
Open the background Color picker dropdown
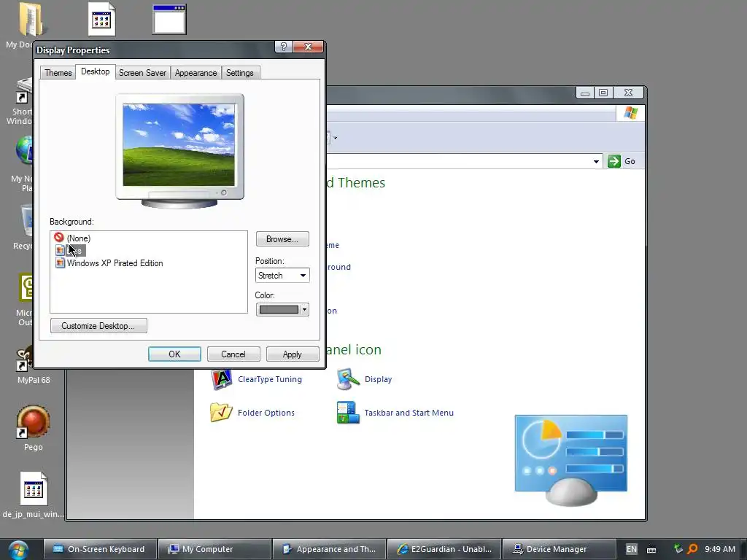[282, 309]
